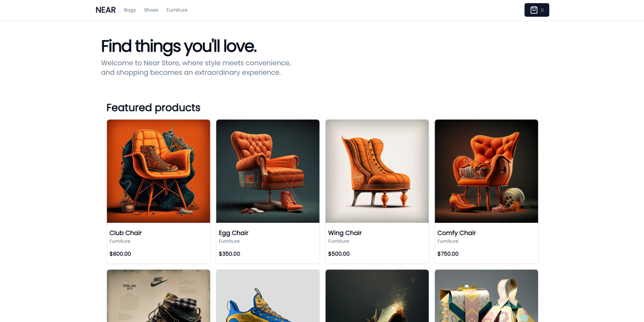View the Wing Chair product photo

[377, 171]
